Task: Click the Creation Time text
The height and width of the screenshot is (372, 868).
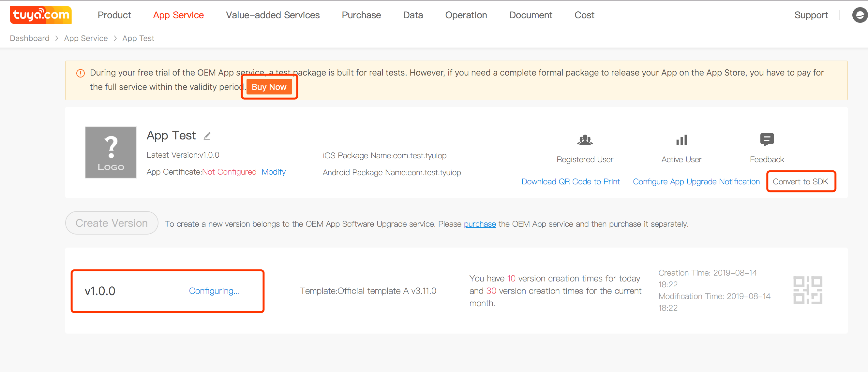Action: click(708, 279)
